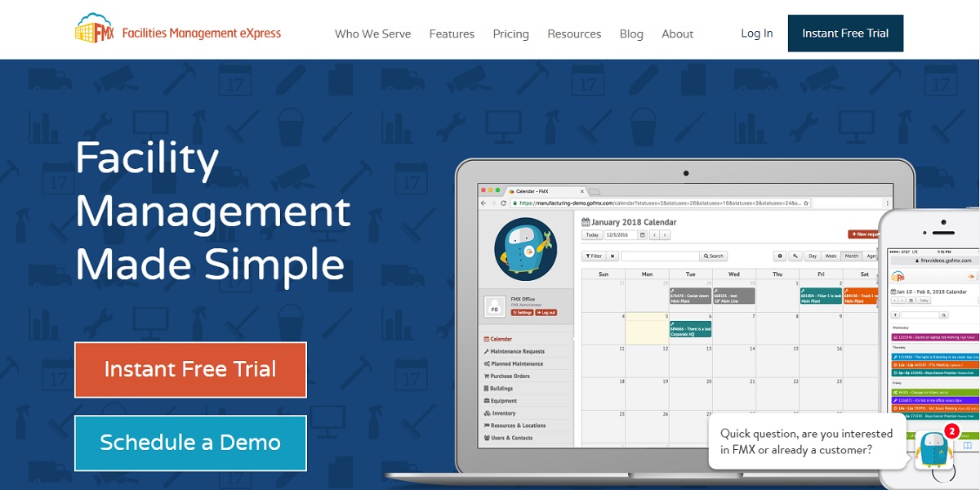Switch the calendar to Week view

(x=831, y=256)
